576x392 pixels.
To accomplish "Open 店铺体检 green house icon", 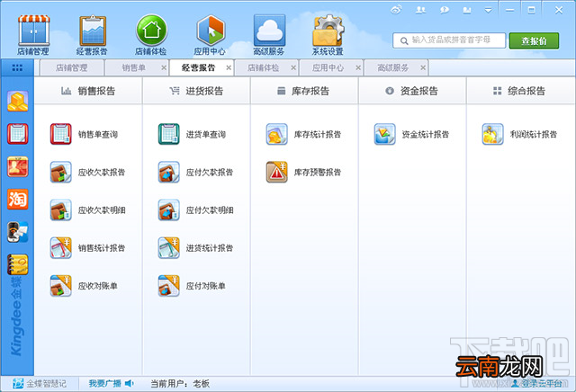I will coord(151,35).
